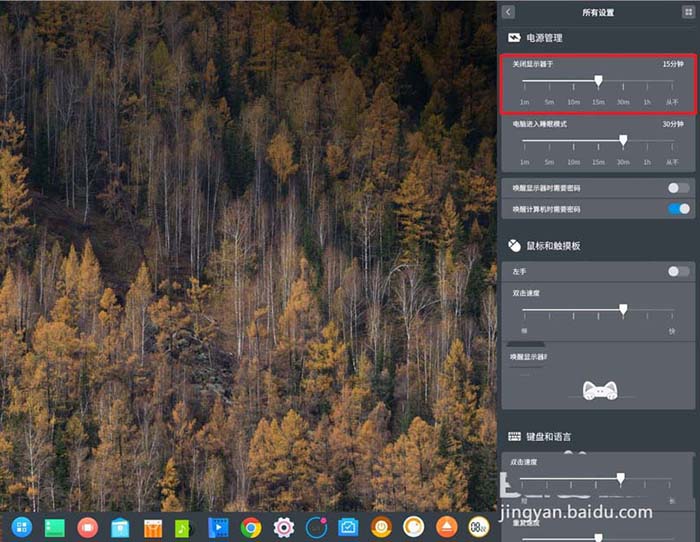Screen dimensions: 700x542
Task: Open the blue Launcher icon in dock
Action: click(22, 527)
